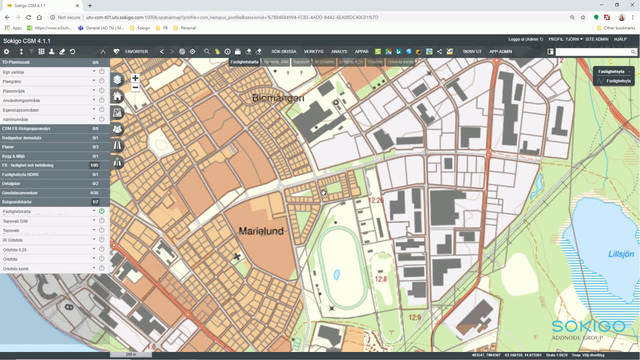Open the Google Maps app icon
The width and height of the screenshot is (640, 360).
tap(388, 51)
